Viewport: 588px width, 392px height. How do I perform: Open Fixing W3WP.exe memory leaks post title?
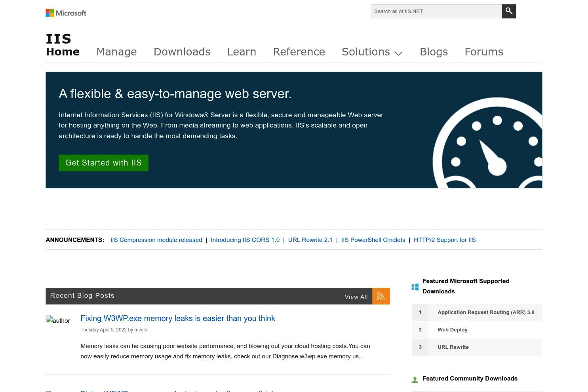tap(178, 319)
